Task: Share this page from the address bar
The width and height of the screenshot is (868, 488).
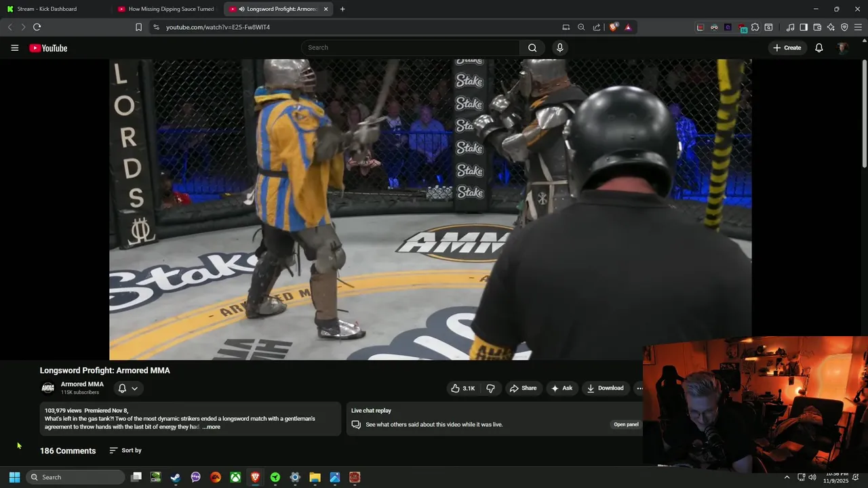Action: (597, 27)
